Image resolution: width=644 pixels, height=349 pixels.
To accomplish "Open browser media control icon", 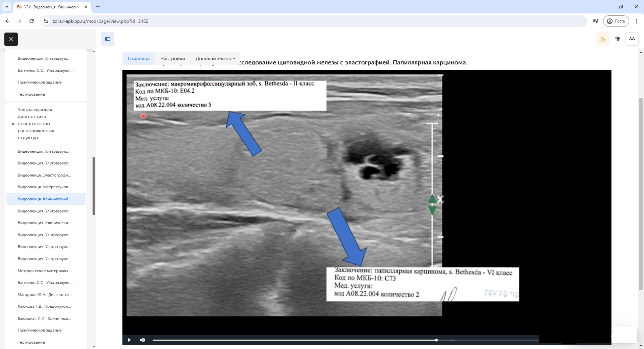I will coord(595,21).
